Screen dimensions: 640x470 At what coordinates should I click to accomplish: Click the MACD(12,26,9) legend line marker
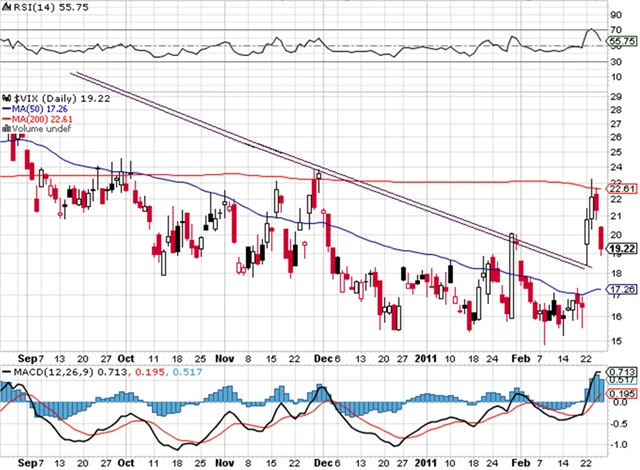coord(5,373)
